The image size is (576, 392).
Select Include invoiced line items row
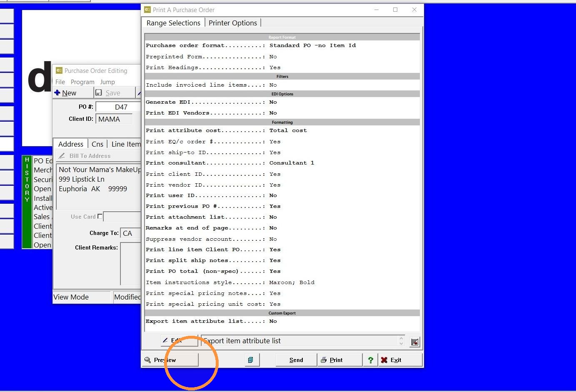pyautogui.click(x=282, y=85)
